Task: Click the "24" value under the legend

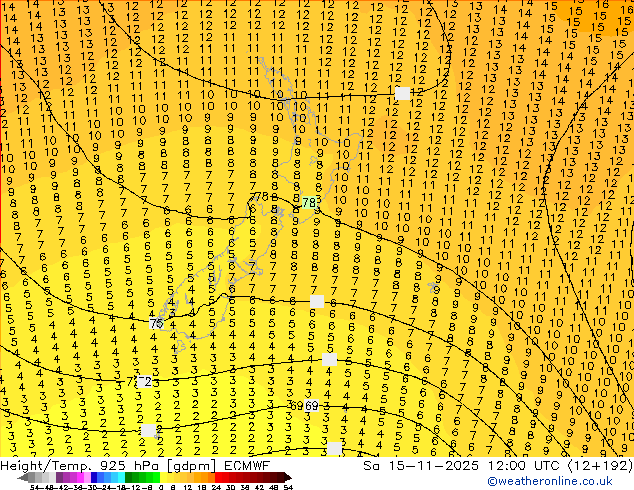Action: [216, 487]
